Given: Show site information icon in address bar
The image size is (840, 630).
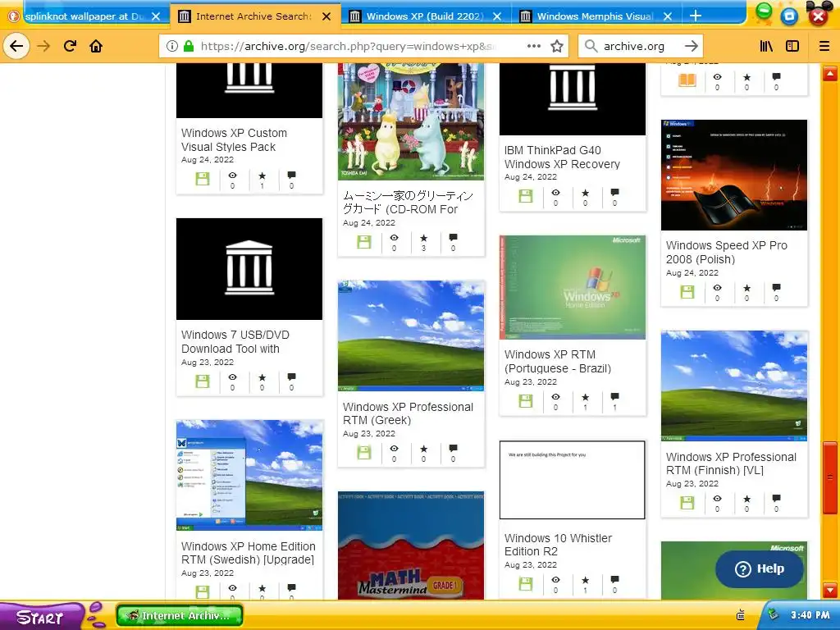Looking at the screenshot, I should (x=172, y=46).
